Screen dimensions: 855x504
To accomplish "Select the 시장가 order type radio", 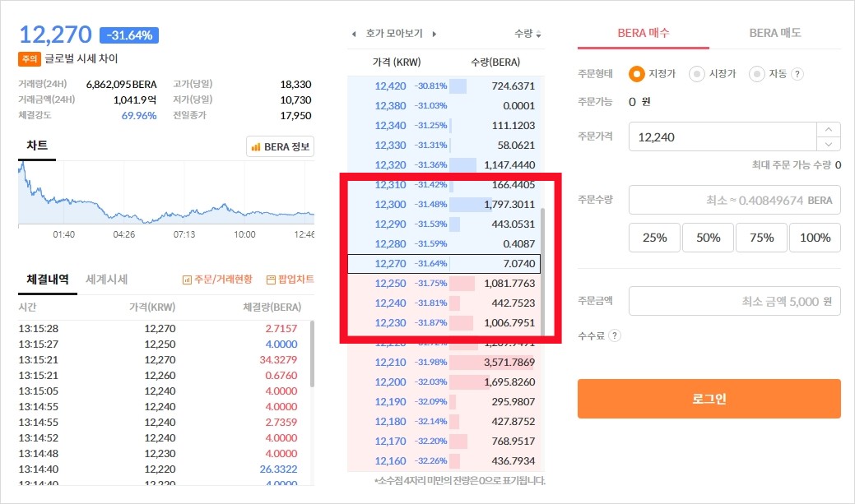I will tap(696, 74).
